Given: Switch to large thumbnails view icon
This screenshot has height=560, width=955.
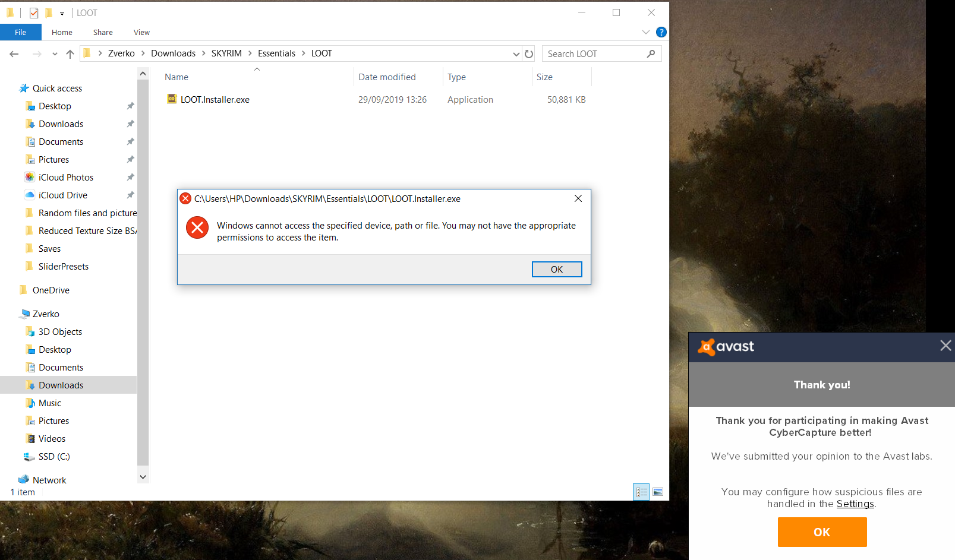Looking at the screenshot, I should (658, 492).
